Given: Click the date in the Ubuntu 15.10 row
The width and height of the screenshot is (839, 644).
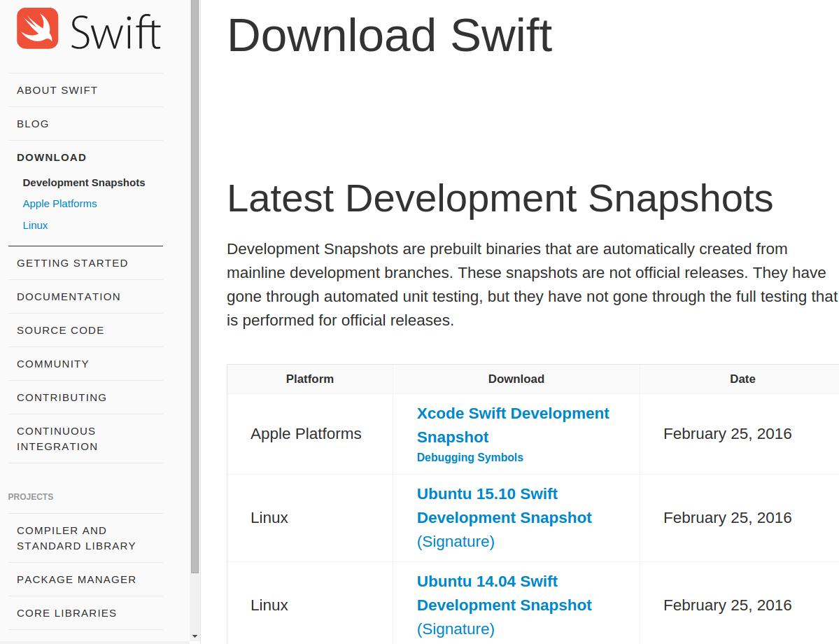Looking at the screenshot, I should [727, 518].
